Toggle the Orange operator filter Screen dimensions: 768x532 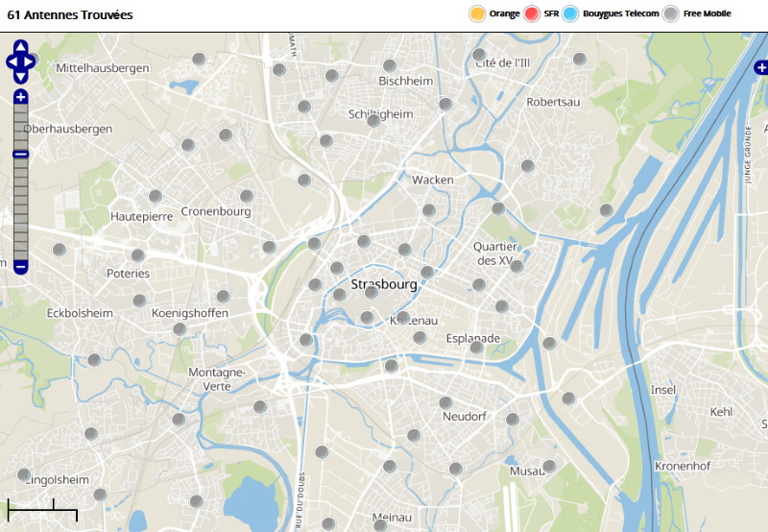click(x=476, y=13)
